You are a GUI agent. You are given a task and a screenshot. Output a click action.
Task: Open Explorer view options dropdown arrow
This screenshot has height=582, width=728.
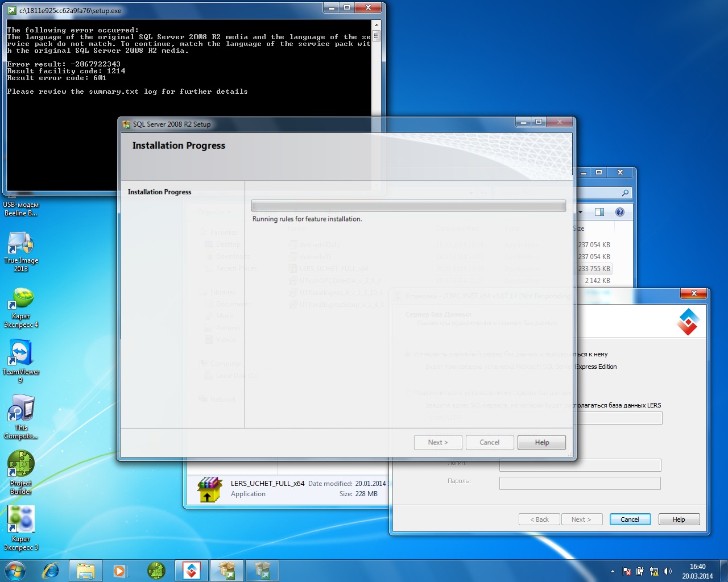(x=581, y=212)
